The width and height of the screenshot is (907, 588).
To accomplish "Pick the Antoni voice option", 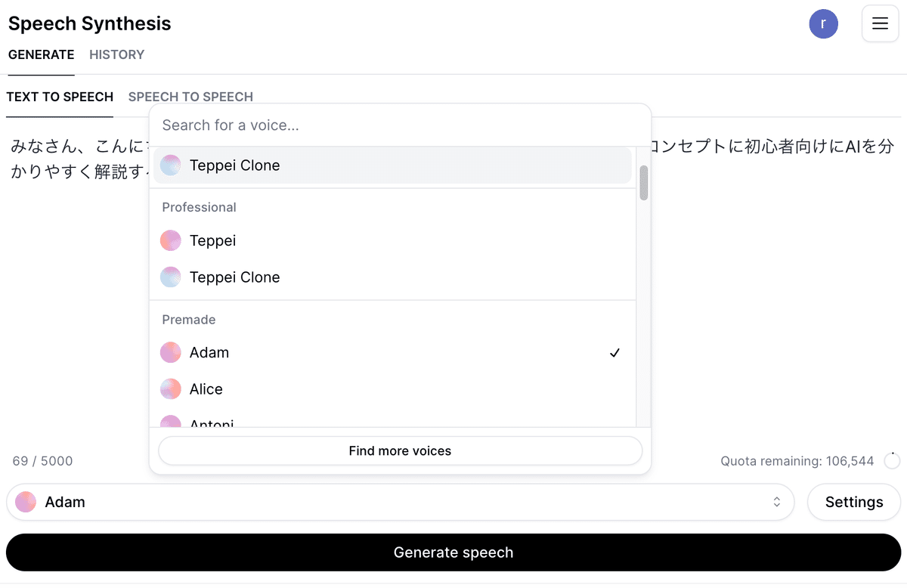I will coord(212,422).
